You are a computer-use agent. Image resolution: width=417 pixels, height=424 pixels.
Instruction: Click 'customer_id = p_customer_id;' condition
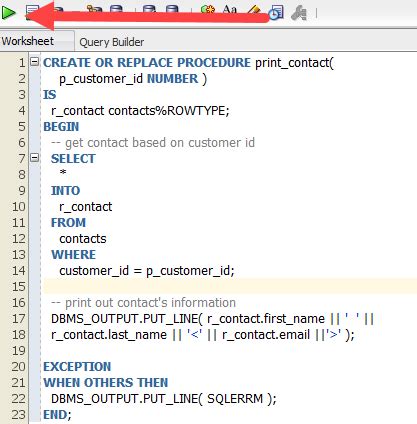147,271
